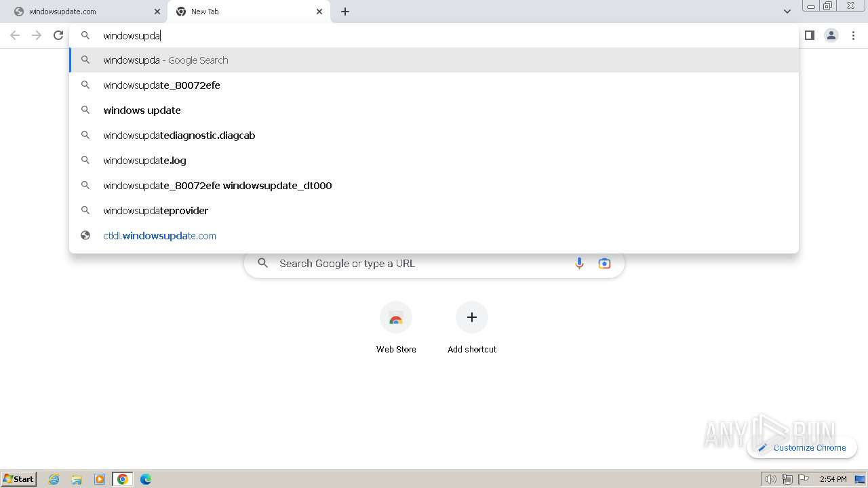868x488 pixels.
Task: Open Customize Chrome button
Action: click(802, 447)
